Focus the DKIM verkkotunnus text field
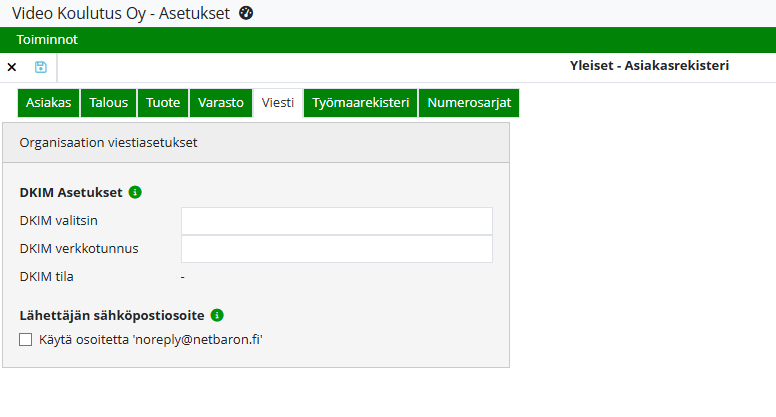This screenshot has height=417, width=776. click(336, 249)
